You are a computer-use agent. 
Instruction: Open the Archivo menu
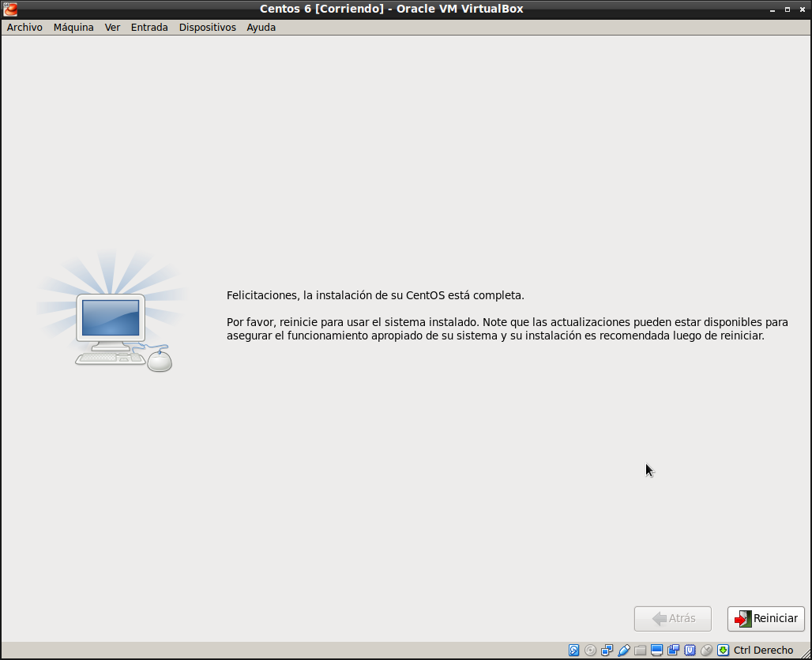coord(24,27)
